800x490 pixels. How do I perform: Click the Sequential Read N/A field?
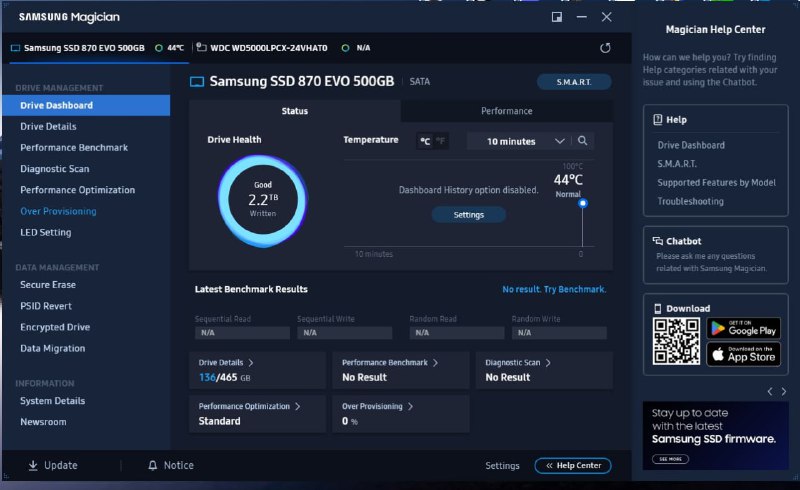(x=242, y=333)
